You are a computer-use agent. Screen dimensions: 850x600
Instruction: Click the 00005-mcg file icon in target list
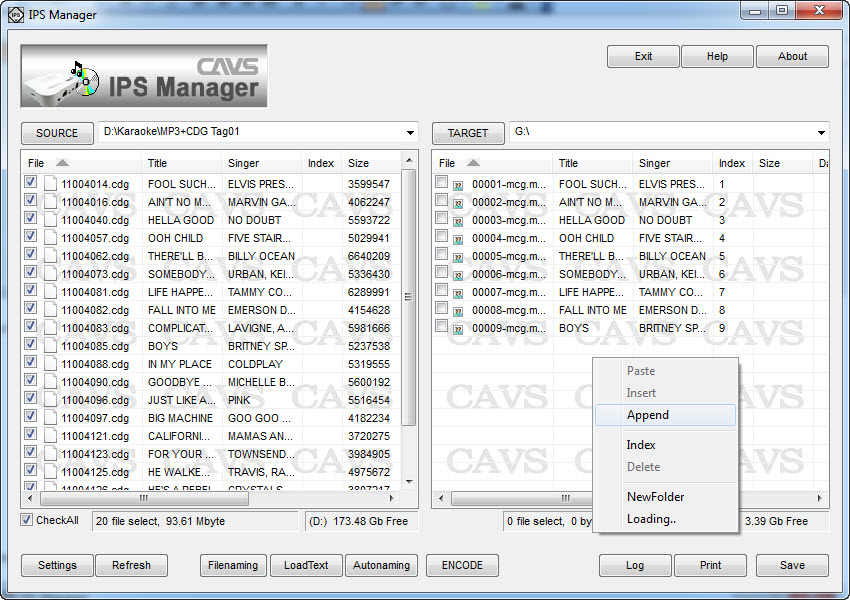(x=458, y=257)
